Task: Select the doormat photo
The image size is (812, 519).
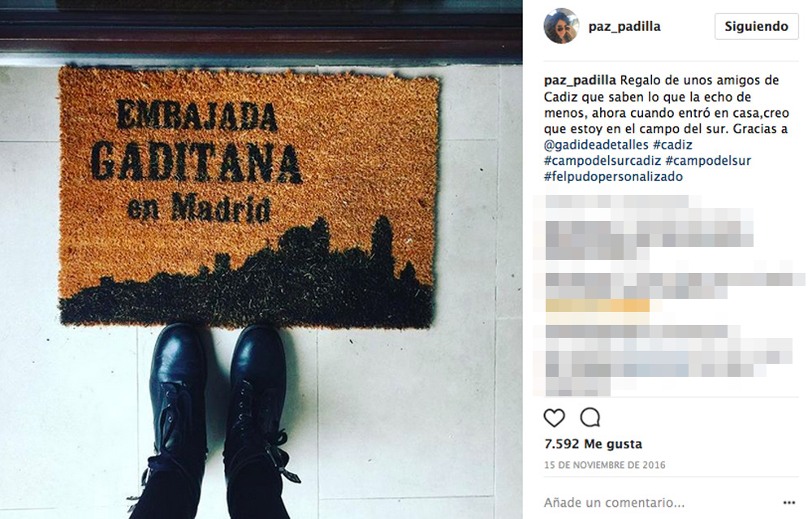Action: click(x=261, y=260)
